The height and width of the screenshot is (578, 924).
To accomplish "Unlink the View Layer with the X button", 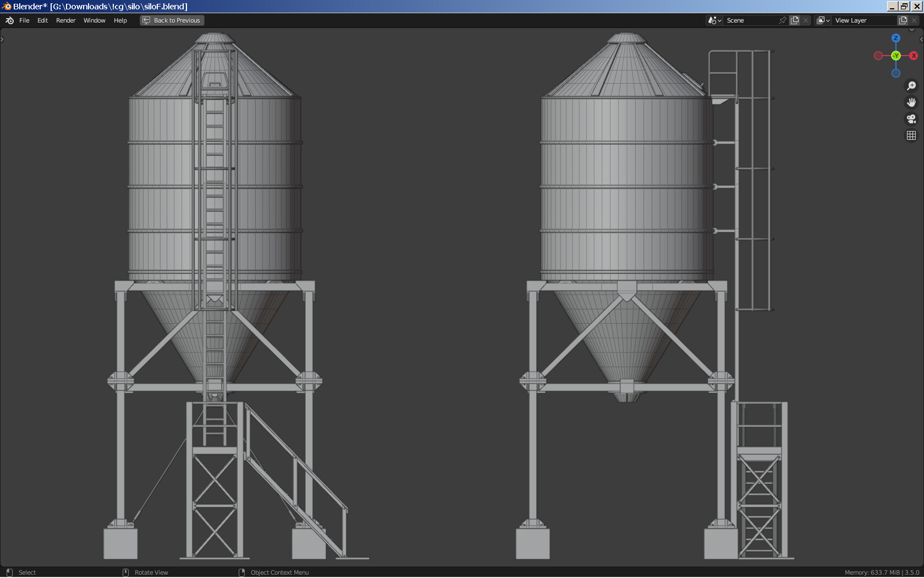I will pyautogui.click(x=914, y=20).
